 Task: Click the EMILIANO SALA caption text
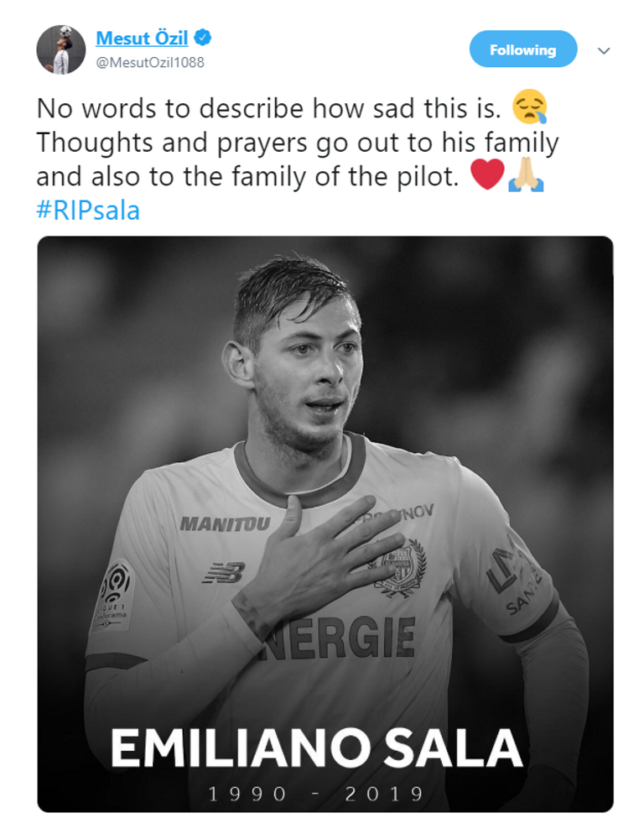[317, 748]
